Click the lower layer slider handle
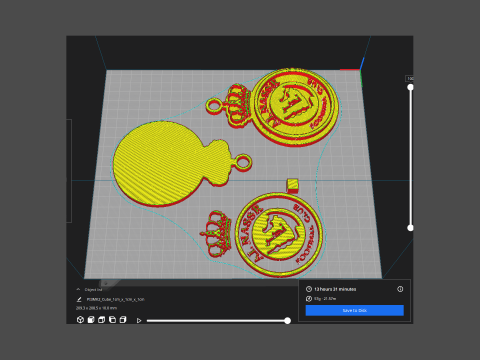 [410, 228]
